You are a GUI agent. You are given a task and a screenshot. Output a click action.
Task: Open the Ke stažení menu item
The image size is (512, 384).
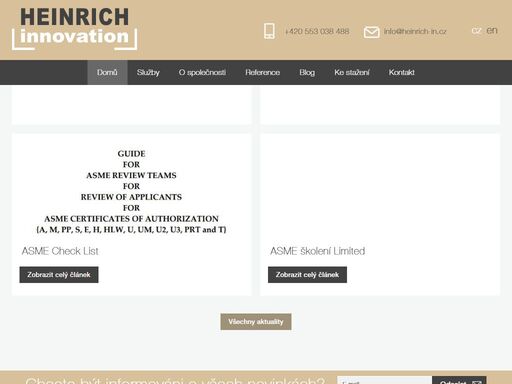pyautogui.click(x=352, y=72)
